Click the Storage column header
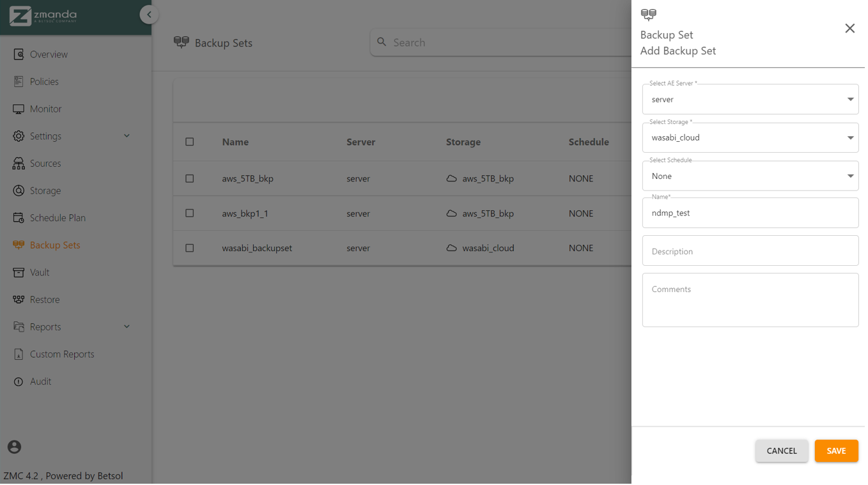The image size is (868, 485). click(x=465, y=142)
